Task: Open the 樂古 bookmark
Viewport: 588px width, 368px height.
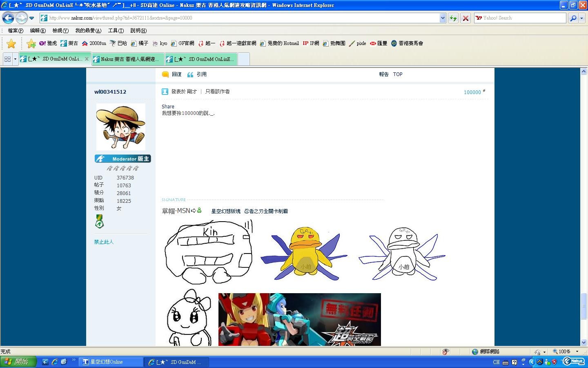Action: point(69,43)
